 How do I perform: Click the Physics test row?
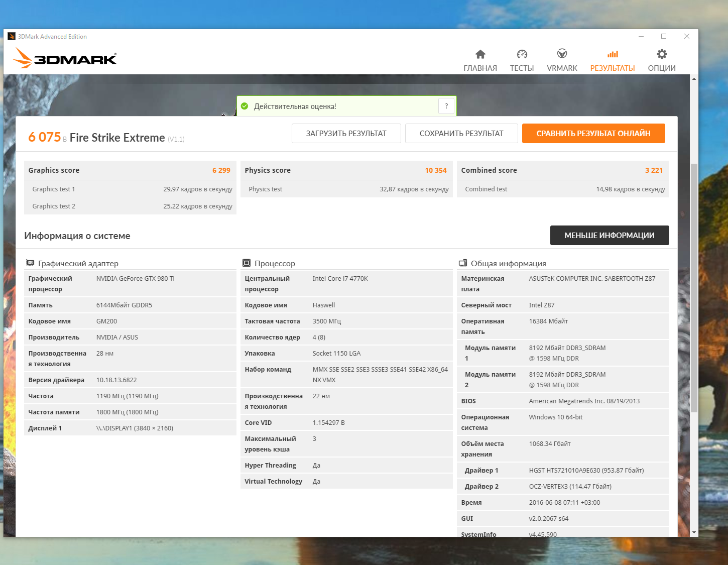pyautogui.click(x=346, y=189)
